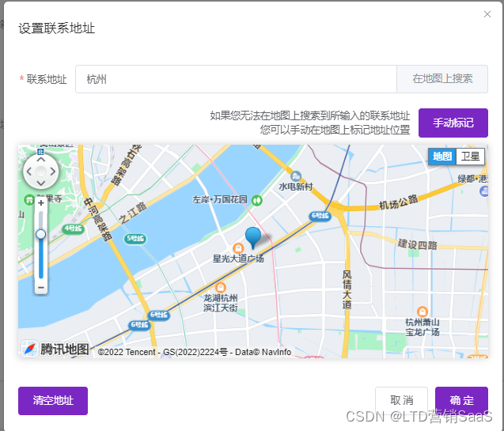Click the 风情大道 road label
The width and height of the screenshot is (504, 431).
347,289
